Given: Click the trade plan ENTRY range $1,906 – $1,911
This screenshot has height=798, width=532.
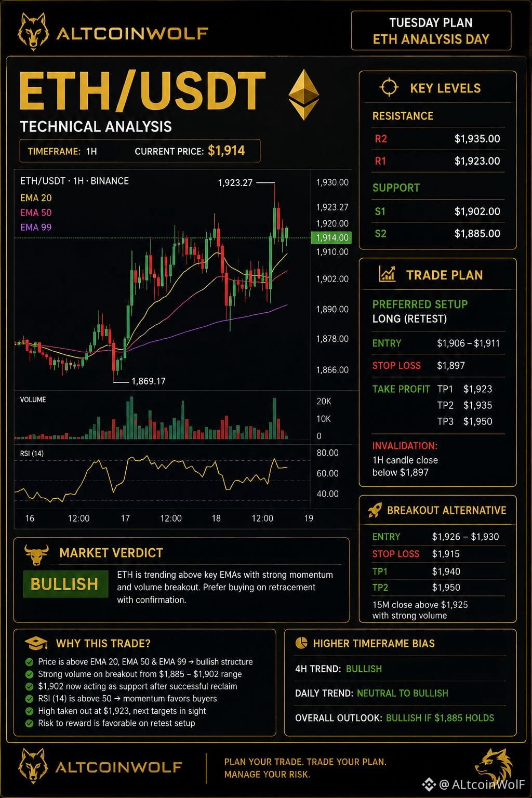Looking at the screenshot, I should coord(468,343).
